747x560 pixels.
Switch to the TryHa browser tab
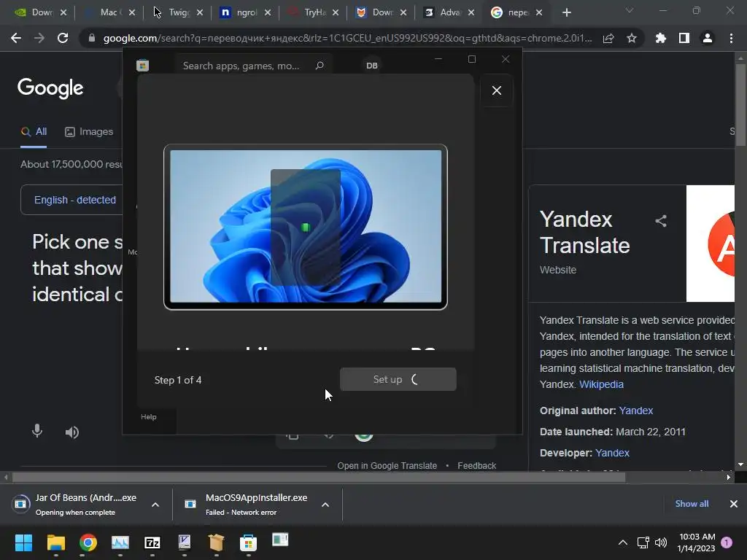[314, 12]
